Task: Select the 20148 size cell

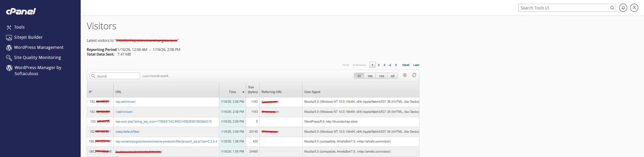Action: [x=253, y=132]
